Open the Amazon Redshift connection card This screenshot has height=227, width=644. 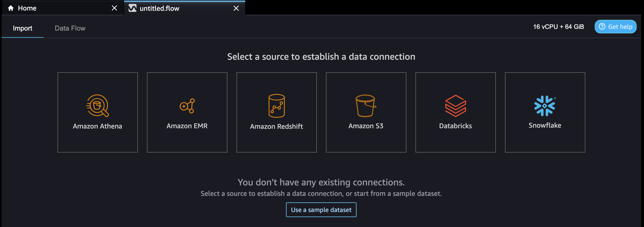276,112
